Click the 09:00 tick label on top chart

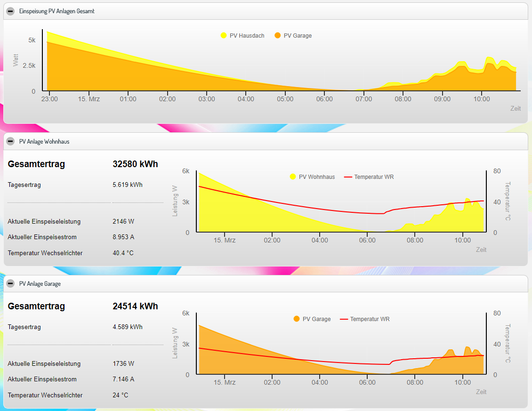[443, 99]
